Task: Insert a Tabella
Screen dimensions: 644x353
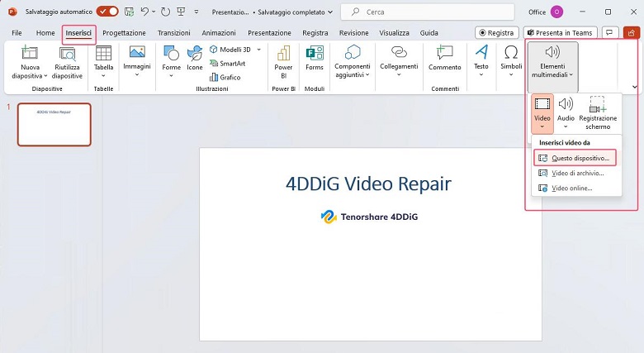Action: (x=103, y=62)
